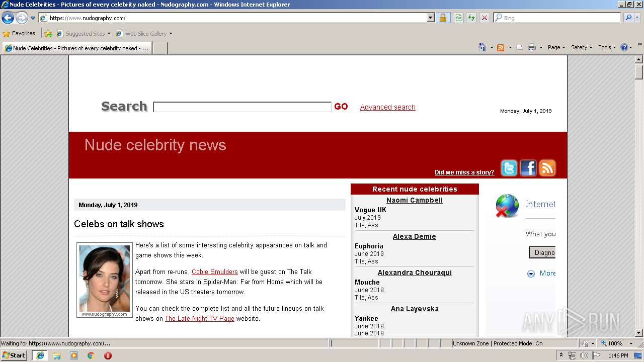Click the article portrait thumbnail
The height and width of the screenshot is (362, 644).
105,280
